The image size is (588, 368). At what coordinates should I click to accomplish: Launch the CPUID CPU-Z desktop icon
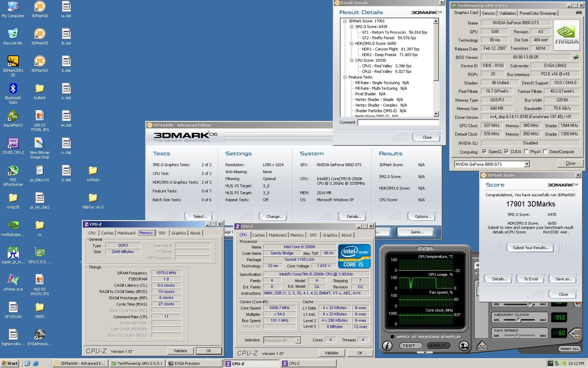pos(13,146)
